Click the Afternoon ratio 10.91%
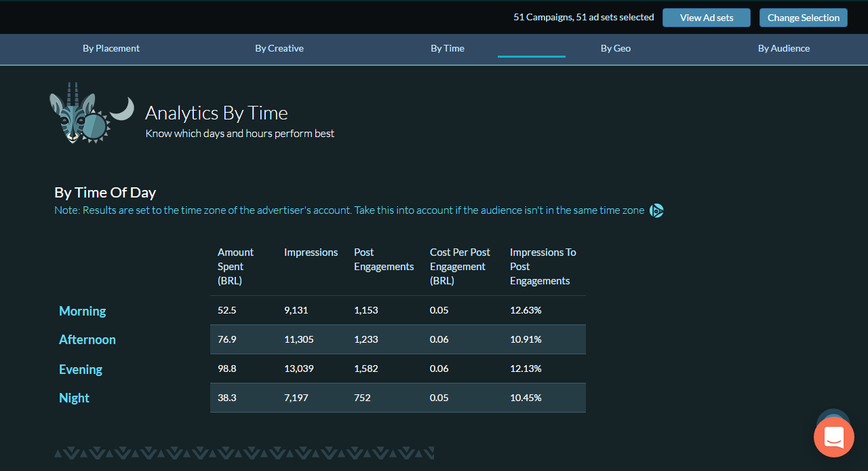This screenshot has height=471, width=868. [x=526, y=339]
